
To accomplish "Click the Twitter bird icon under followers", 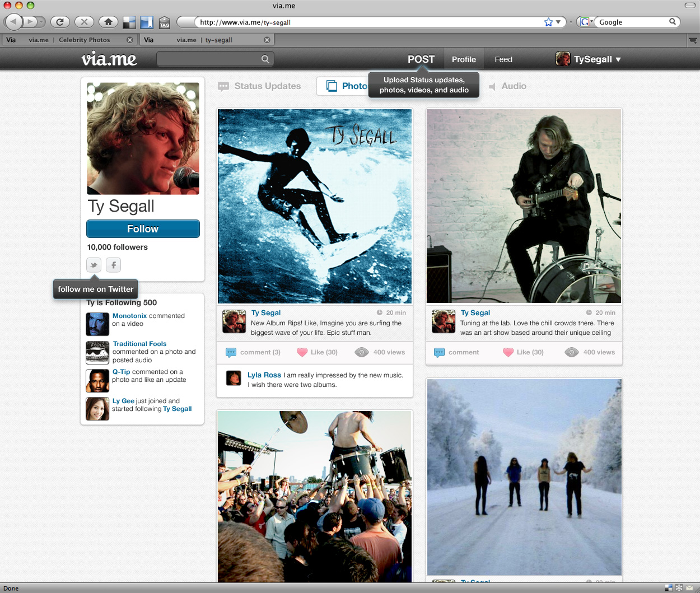I will click(x=94, y=265).
